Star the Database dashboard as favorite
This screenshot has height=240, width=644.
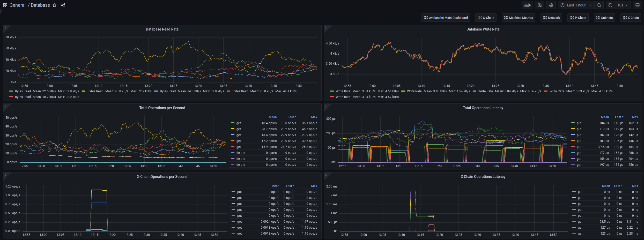(54, 5)
